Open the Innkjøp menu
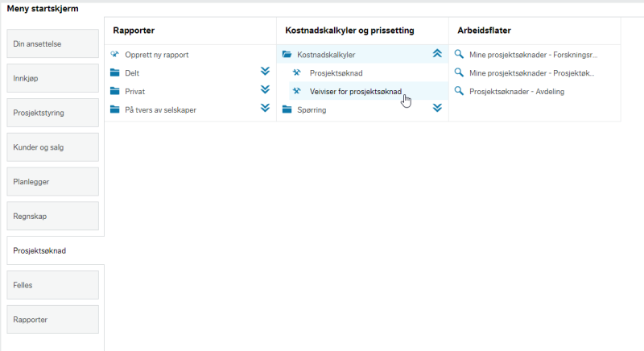The image size is (644, 351). point(52,78)
